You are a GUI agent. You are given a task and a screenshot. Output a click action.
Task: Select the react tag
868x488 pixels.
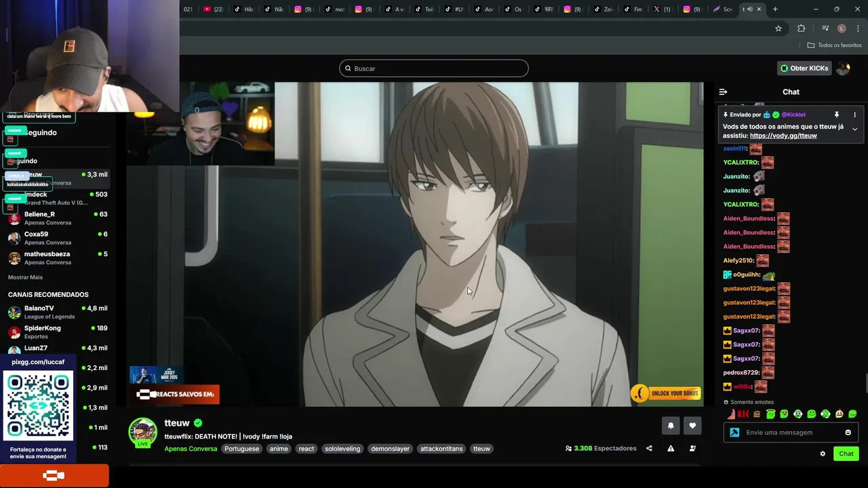(x=307, y=449)
